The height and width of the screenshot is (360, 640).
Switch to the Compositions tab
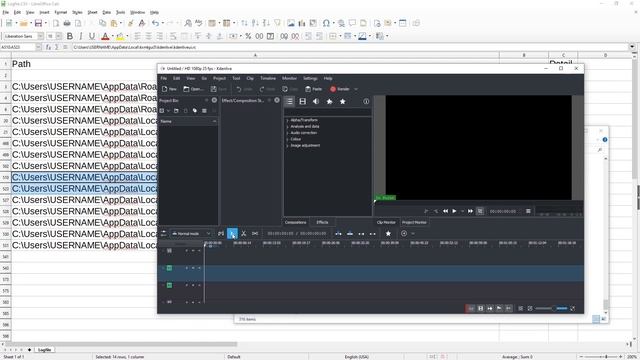coord(295,222)
